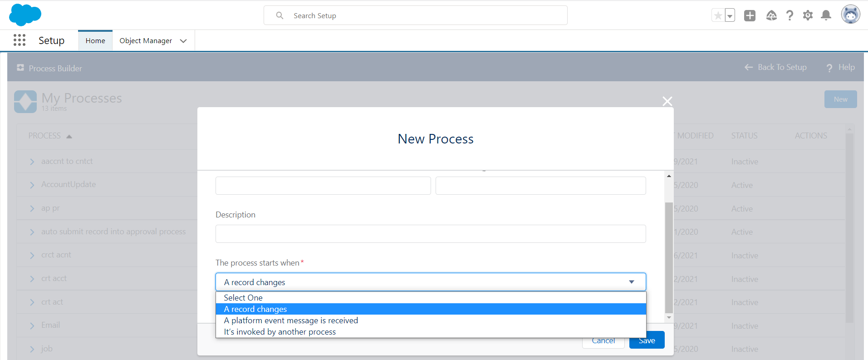This screenshot has height=360, width=868.
Task: Close the New Process dialog
Action: pyautogui.click(x=667, y=101)
